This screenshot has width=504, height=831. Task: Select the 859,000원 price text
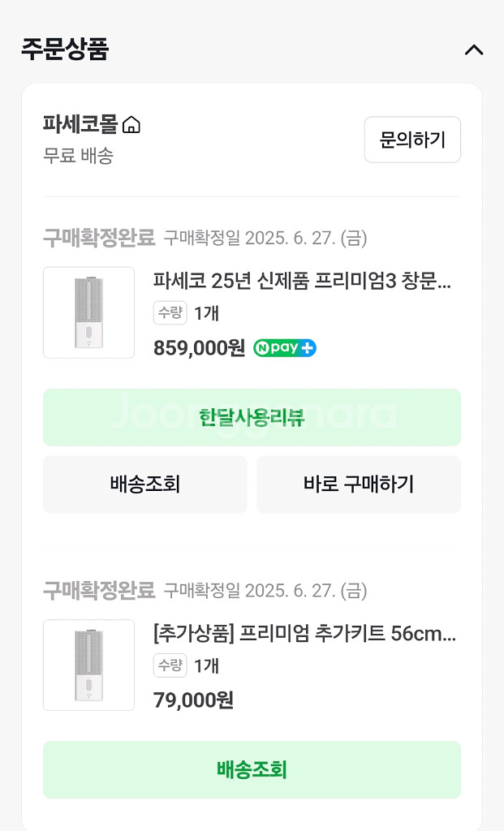coord(199,348)
